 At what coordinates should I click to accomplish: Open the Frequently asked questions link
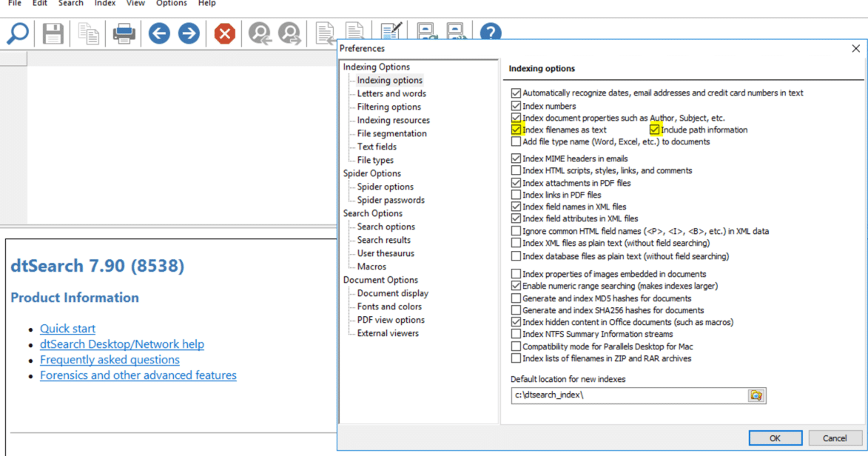click(x=110, y=360)
